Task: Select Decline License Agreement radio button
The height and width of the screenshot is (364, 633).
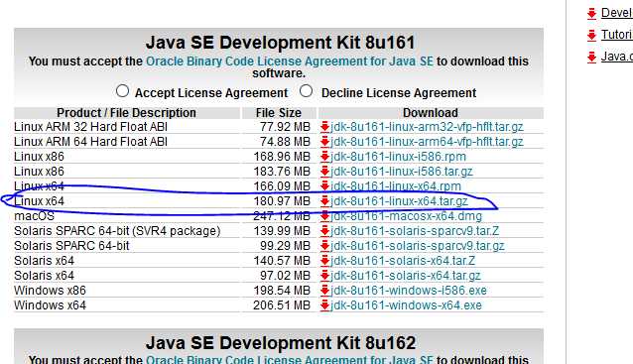Action: 306,91
